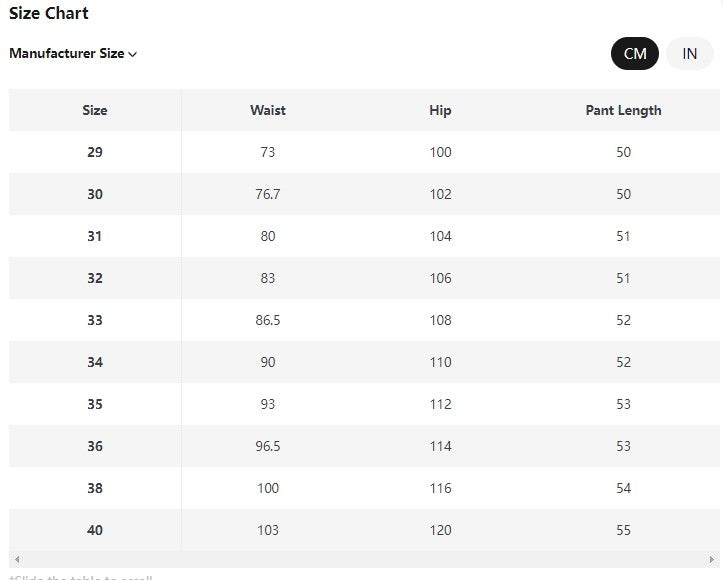This screenshot has width=723, height=580.
Task: Switch units to CM
Action: (x=635, y=54)
